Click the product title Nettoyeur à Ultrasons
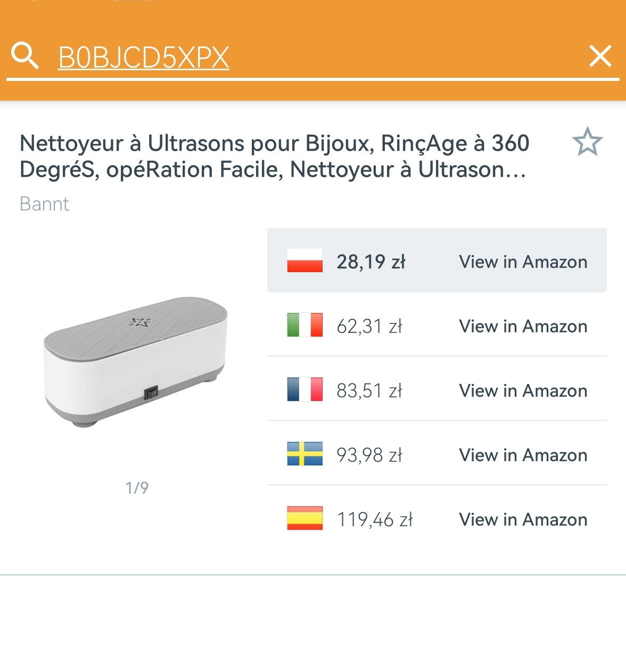This screenshot has height=672, width=626. coord(274,156)
